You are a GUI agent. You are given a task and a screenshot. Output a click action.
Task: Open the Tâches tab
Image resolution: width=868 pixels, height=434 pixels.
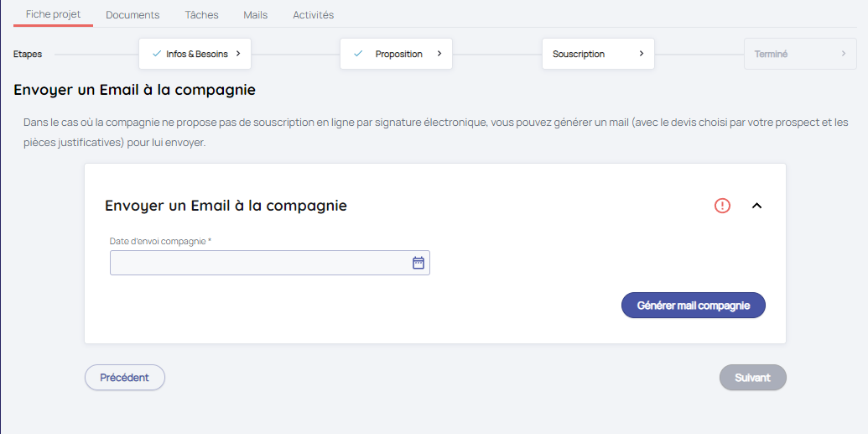[x=201, y=15]
